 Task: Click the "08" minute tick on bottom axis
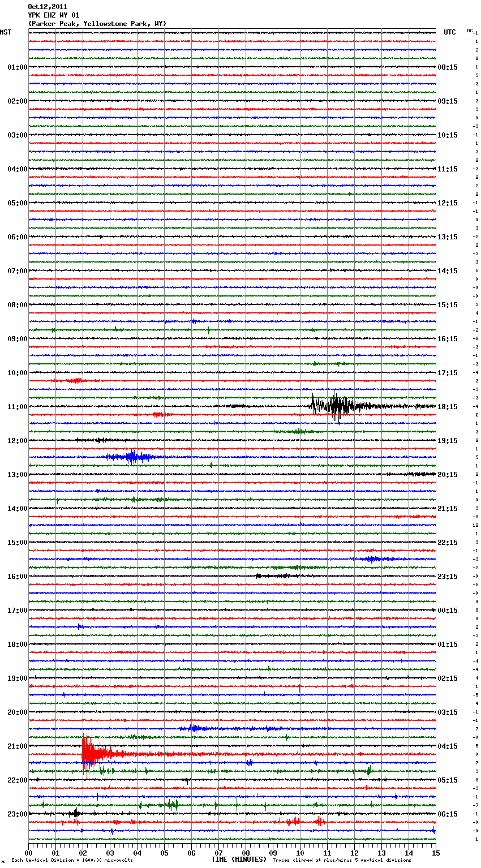coord(246,853)
